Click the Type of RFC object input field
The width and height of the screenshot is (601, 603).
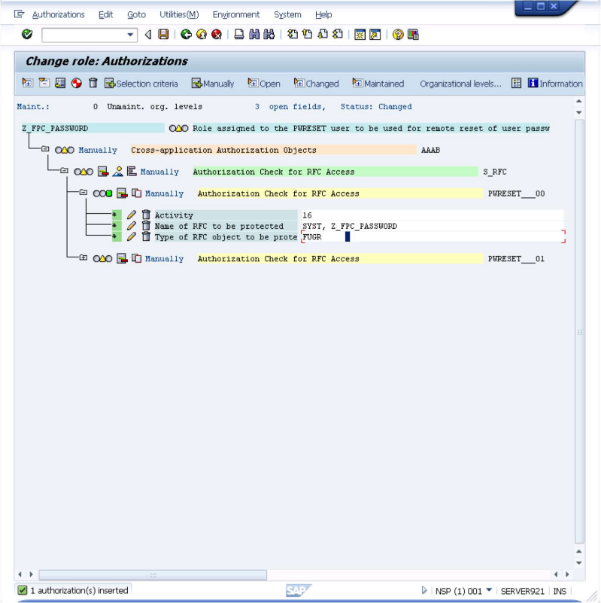tap(430, 237)
